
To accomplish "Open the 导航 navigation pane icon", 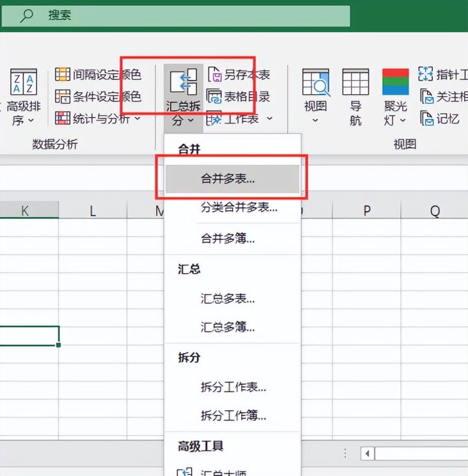I will (x=356, y=82).
